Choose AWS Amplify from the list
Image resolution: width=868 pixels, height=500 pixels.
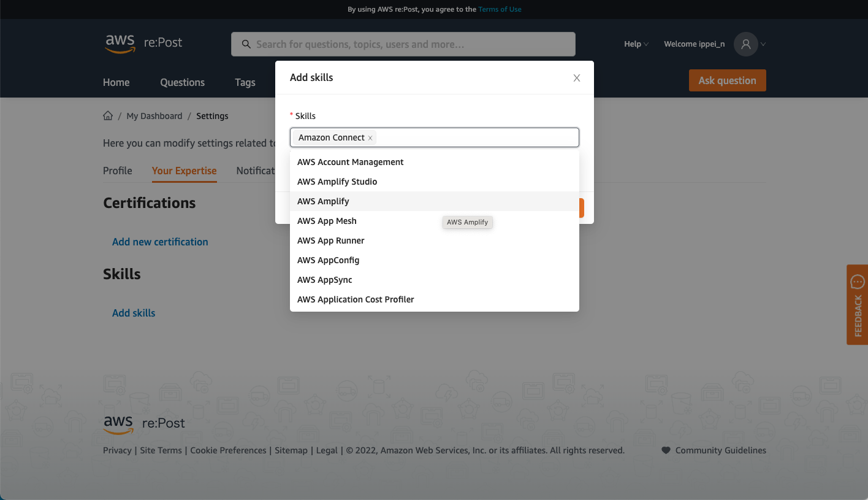click(x=435, y=201)
